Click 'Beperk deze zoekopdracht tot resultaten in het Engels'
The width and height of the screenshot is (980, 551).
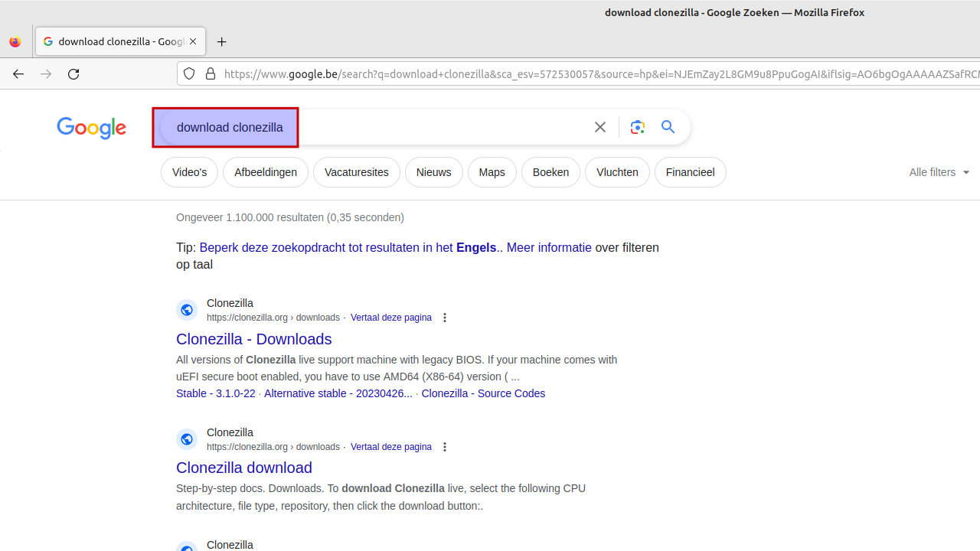[348, 248]
